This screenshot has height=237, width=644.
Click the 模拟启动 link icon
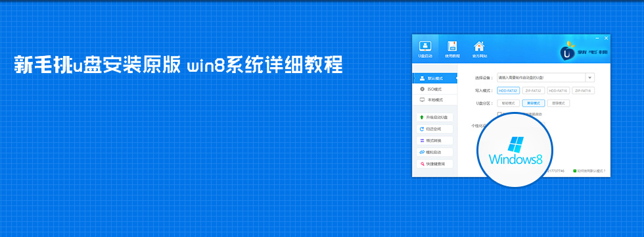(421, 152)
